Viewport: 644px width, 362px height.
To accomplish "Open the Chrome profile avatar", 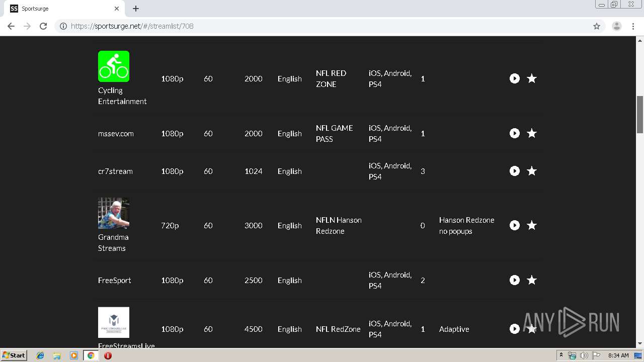I will (x=617, y=26).
